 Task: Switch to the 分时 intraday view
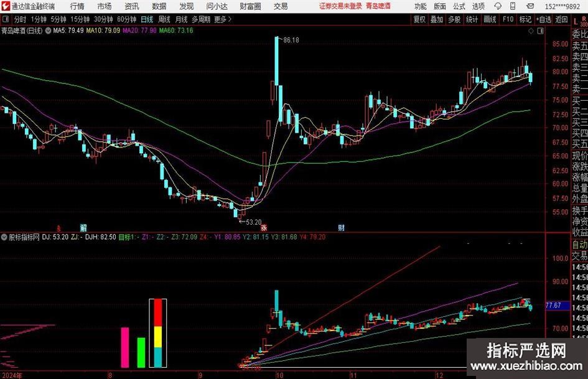pos(21,19)
